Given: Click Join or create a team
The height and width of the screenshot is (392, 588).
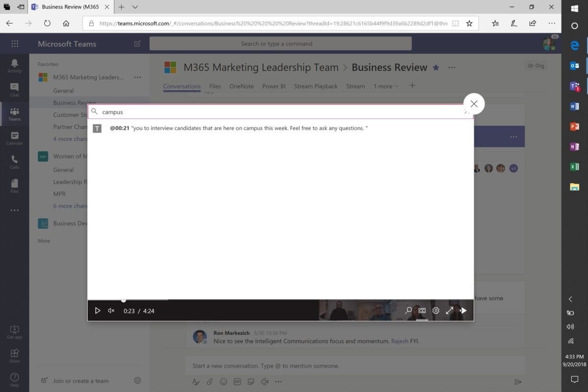Looking at the screenshot, I should pos(75,381).
